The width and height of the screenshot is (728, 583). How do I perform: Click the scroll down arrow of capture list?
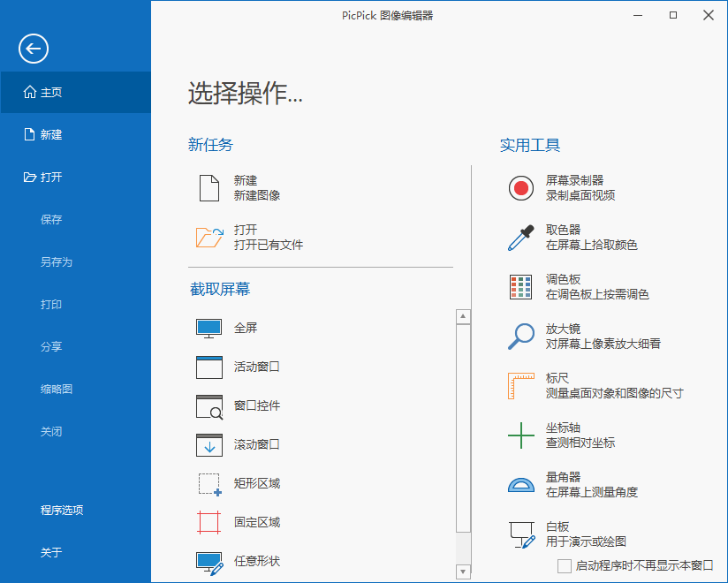463,572
